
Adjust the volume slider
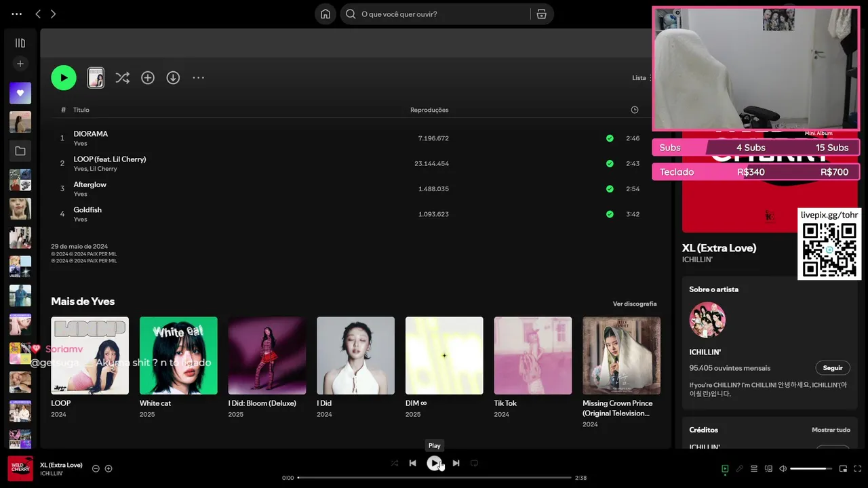[x=811, y=468]
